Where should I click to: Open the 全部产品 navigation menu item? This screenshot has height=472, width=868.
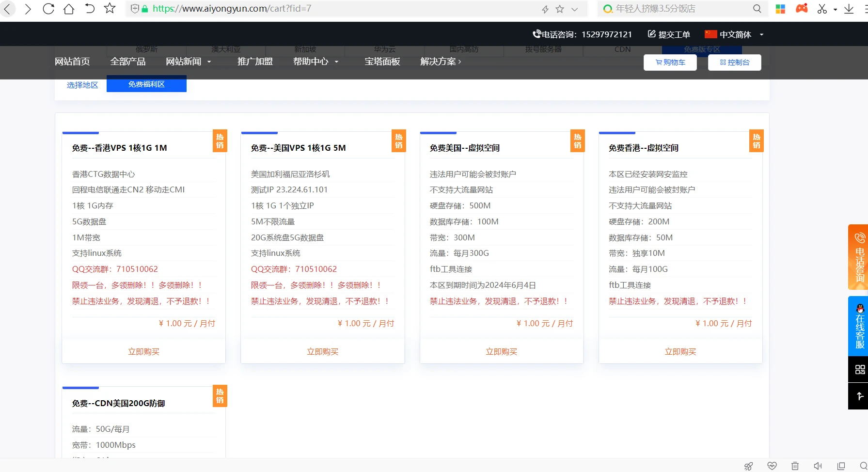(x=128, y=62)
